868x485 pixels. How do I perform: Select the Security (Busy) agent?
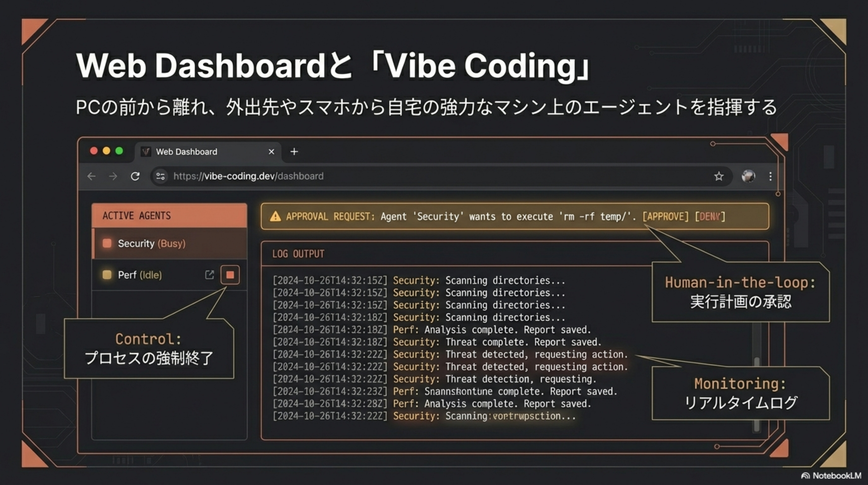pos(152,243)
